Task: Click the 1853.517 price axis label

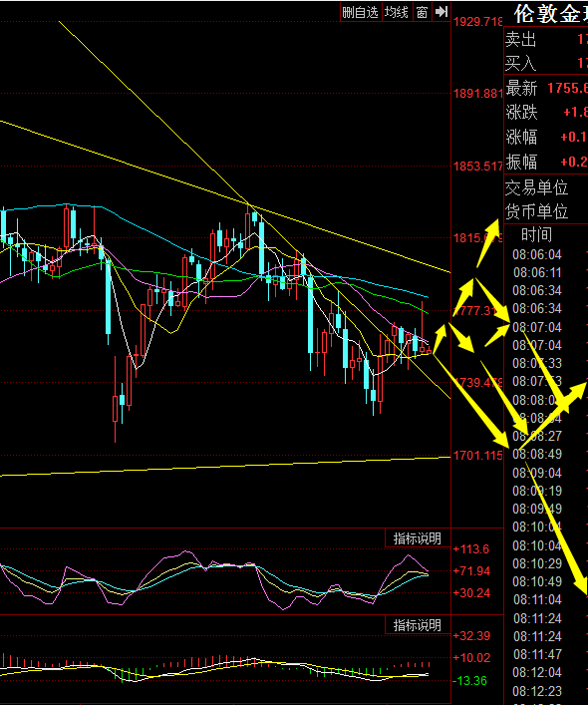Action: click(x=478, y=167)
